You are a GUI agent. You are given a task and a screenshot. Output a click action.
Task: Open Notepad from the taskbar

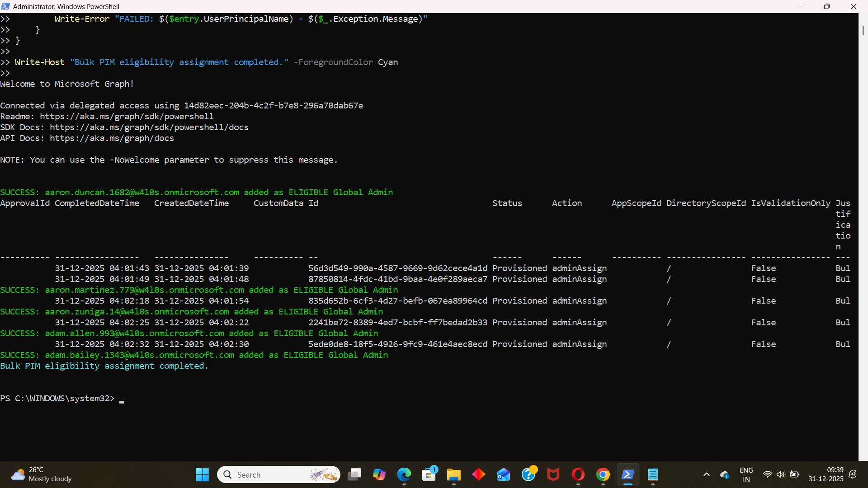click(x=652, y=474)
